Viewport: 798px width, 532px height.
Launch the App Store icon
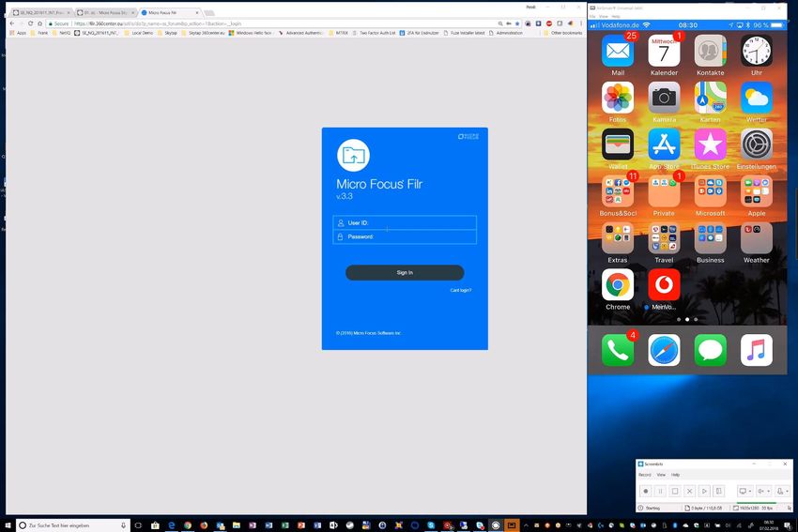pyautogui.click(x=664, y=144)
